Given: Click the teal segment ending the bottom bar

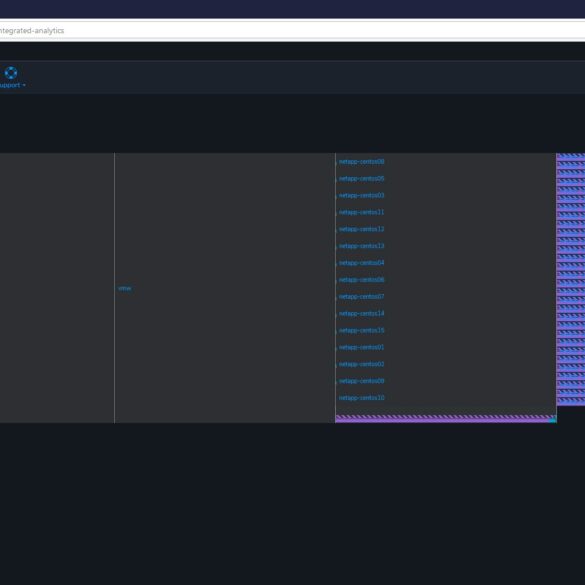Looking at the screenshot, I should [x=553, y=420].
